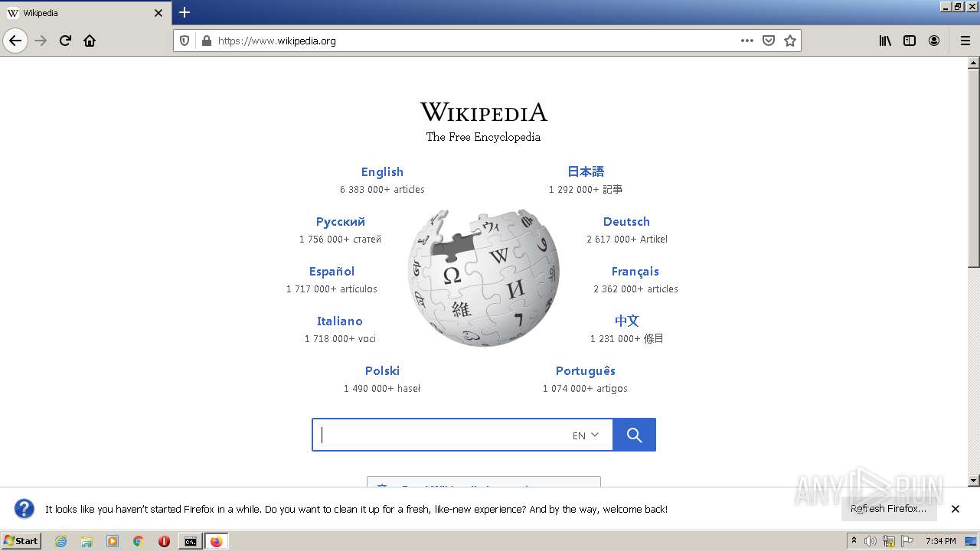Screen dimensions: 980x551
Task: Open the Action Center flag icon
Action: click(907, 541)
